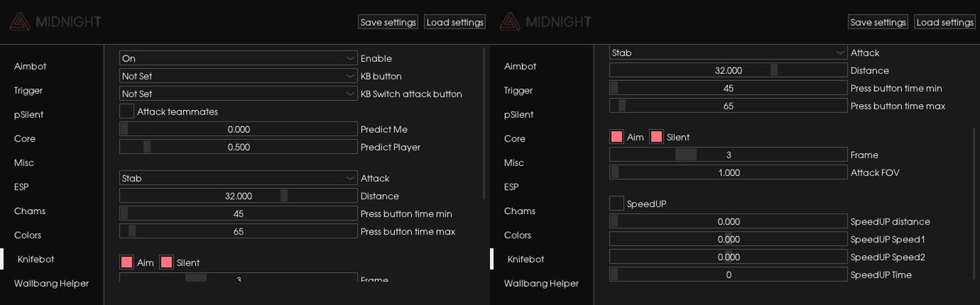Open Wallbang Helper in the right window sidebar

[x=541, y=283]
